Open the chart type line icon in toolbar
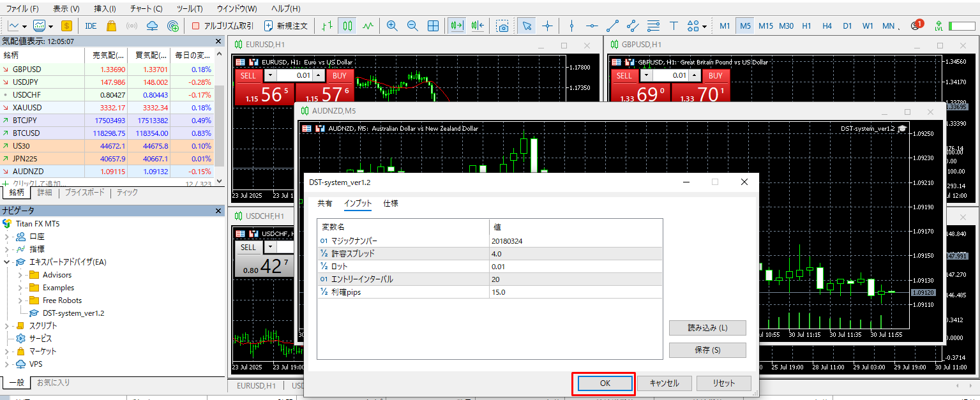 tap(13, 26)
